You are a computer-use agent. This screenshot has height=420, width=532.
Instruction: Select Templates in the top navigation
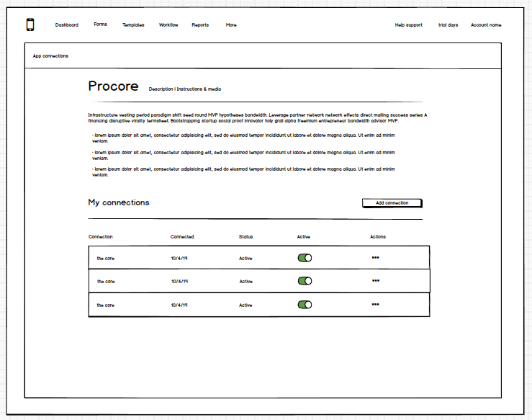tap(133, 25)
